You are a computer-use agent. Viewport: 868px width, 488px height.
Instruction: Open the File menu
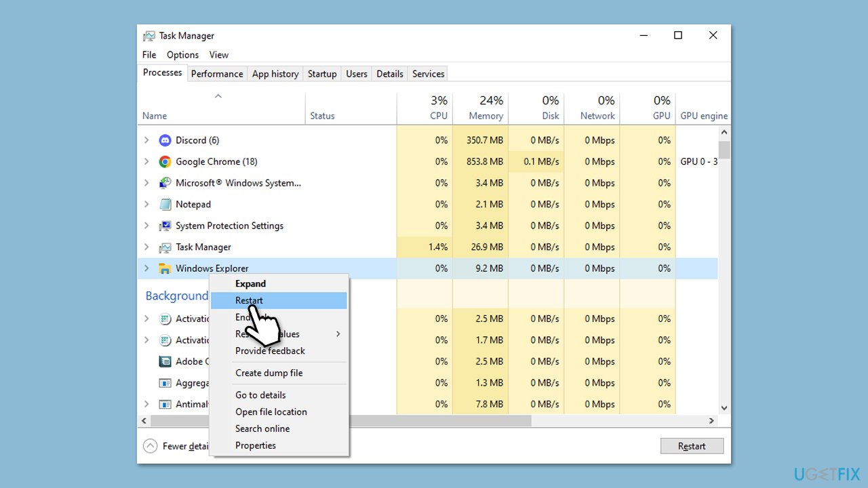(149, 55)
